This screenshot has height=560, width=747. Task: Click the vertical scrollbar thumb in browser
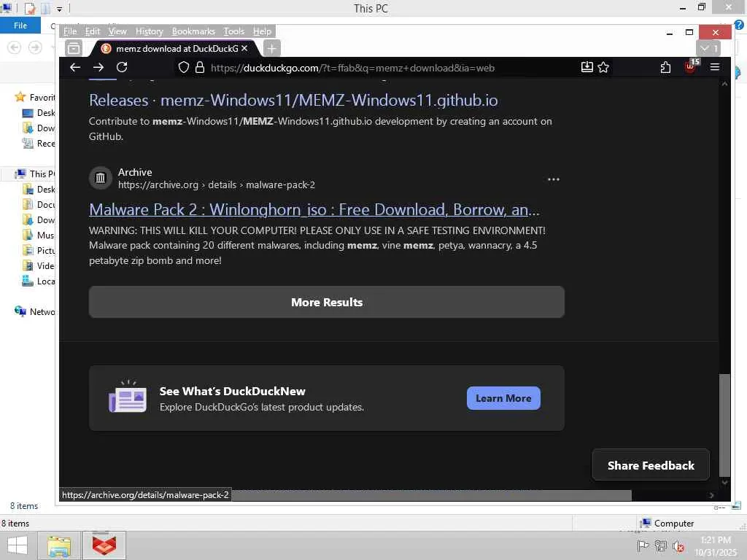click(x=724, y=425)
